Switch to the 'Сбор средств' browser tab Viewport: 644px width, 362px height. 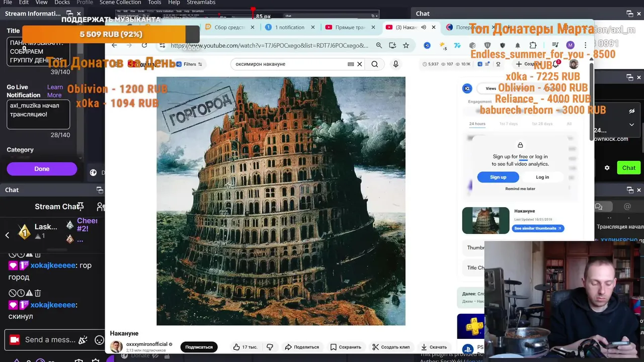pyautogui.click(x=230, y=27)
